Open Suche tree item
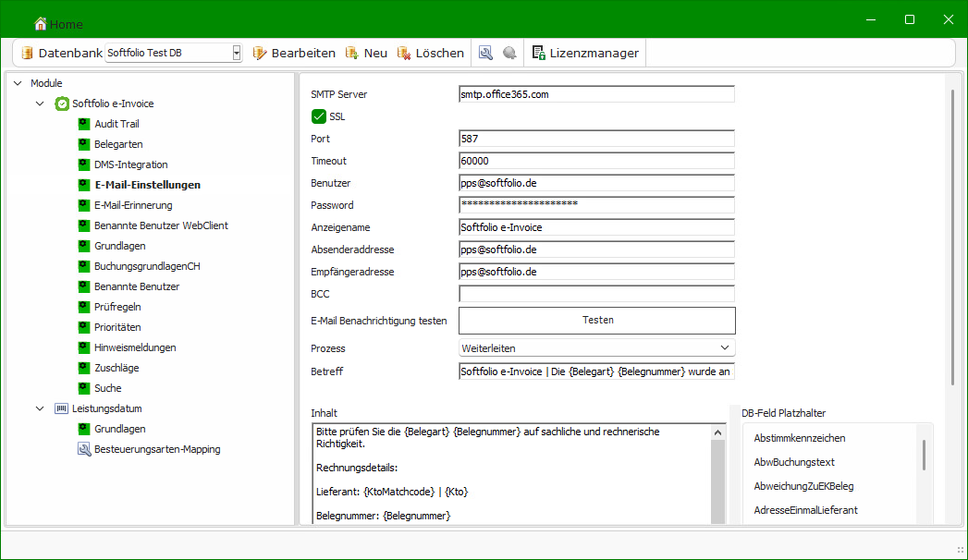The width and height of the screenshot is (968, 560). tap(108, 388)
